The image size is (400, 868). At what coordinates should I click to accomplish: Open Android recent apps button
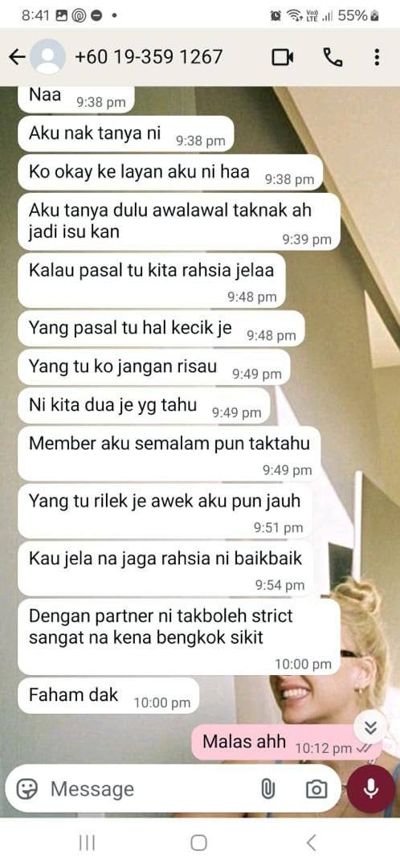[87, 842]
